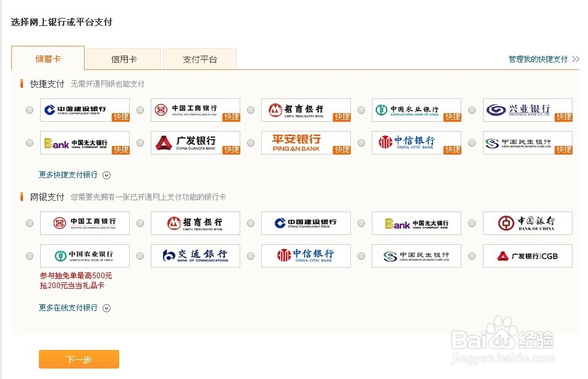Open the payment platform tab
The height and width of the screenshot is (379, 588).
pos(198,58)
